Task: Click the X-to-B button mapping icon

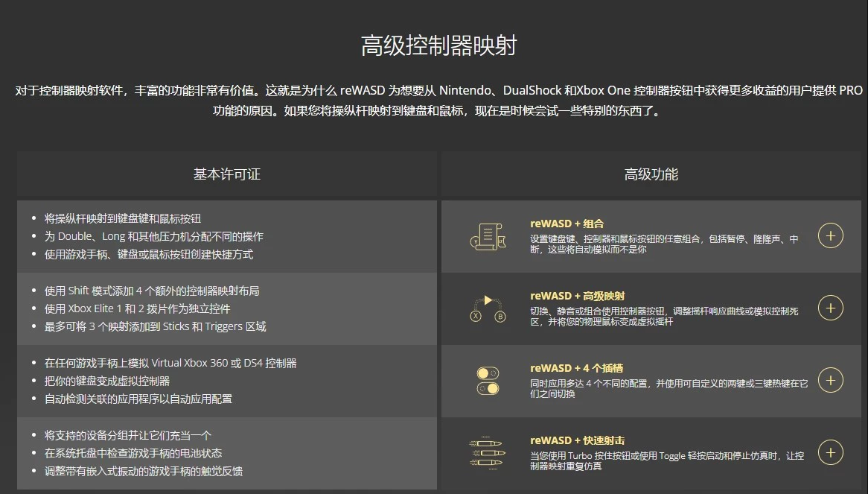Action: pos(488,309)
